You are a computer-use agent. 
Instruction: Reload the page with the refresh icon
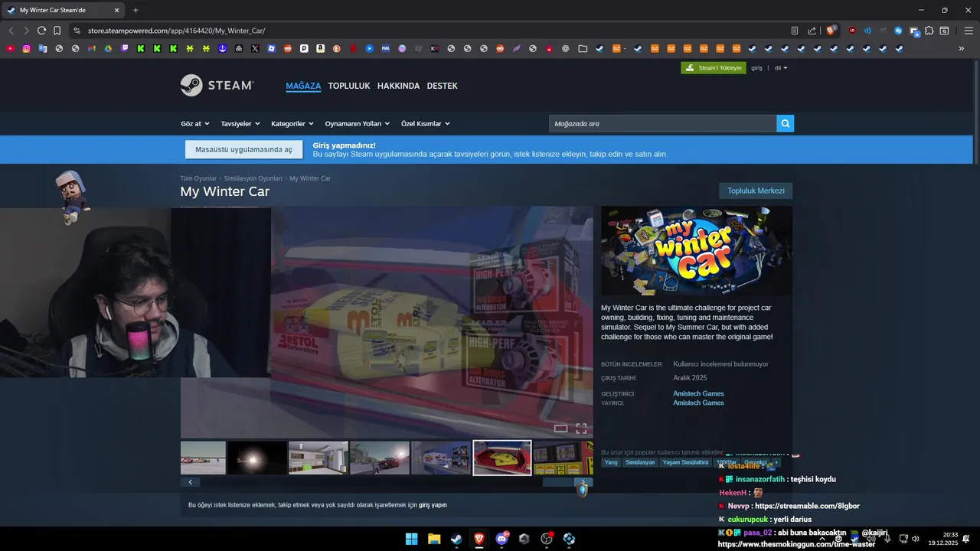pyautogui.click(x=41, y=31)
